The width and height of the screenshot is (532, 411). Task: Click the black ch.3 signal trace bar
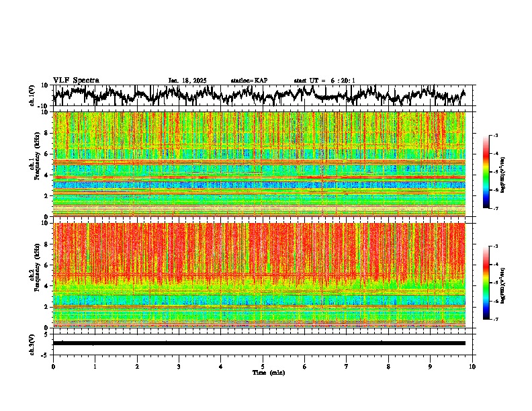(259, 343)
